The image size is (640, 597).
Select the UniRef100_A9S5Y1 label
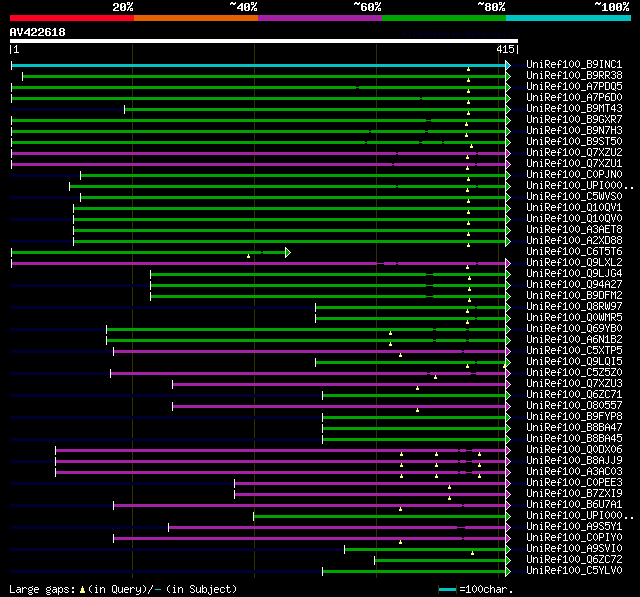point(574,527)
